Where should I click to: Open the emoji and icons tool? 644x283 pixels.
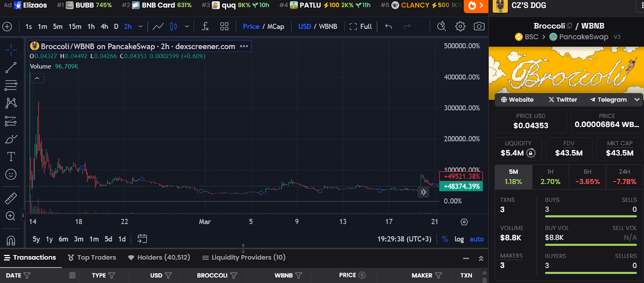[11, 174]
